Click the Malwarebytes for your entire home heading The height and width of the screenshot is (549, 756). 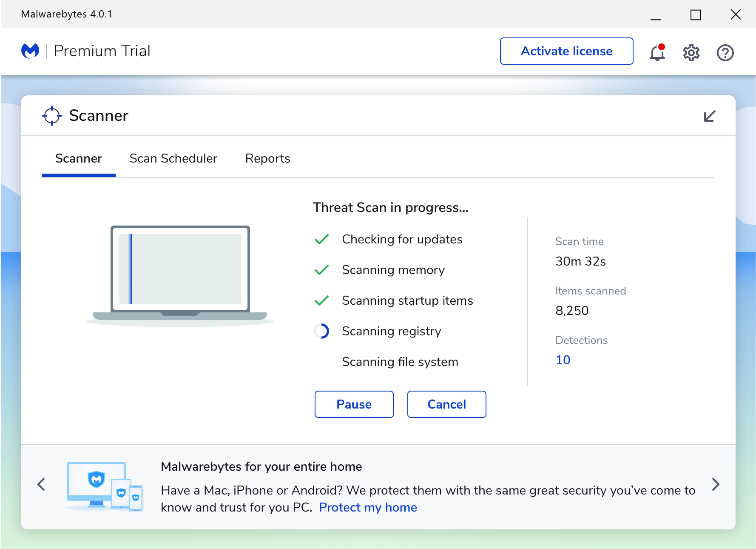click(x=261, y=466)
